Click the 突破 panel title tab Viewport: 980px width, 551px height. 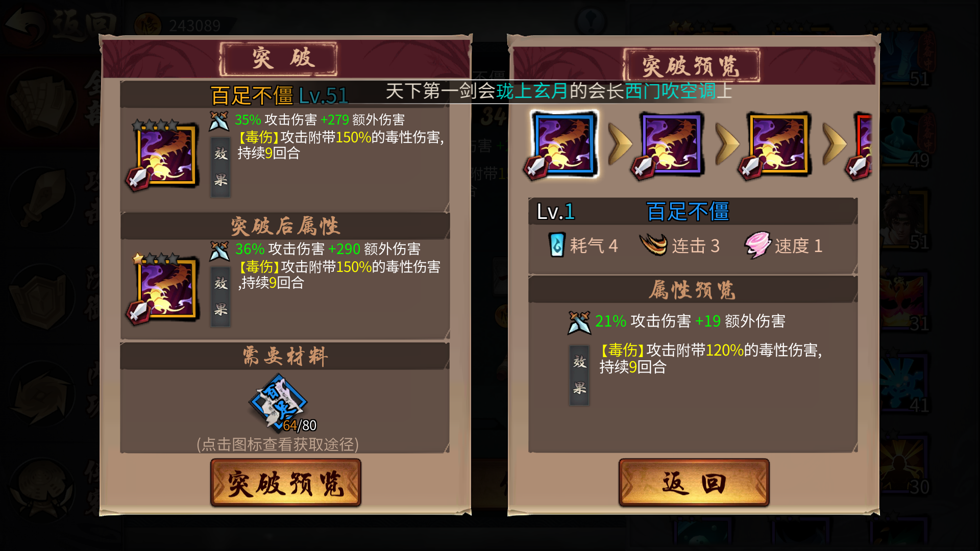tap(279, 59)
